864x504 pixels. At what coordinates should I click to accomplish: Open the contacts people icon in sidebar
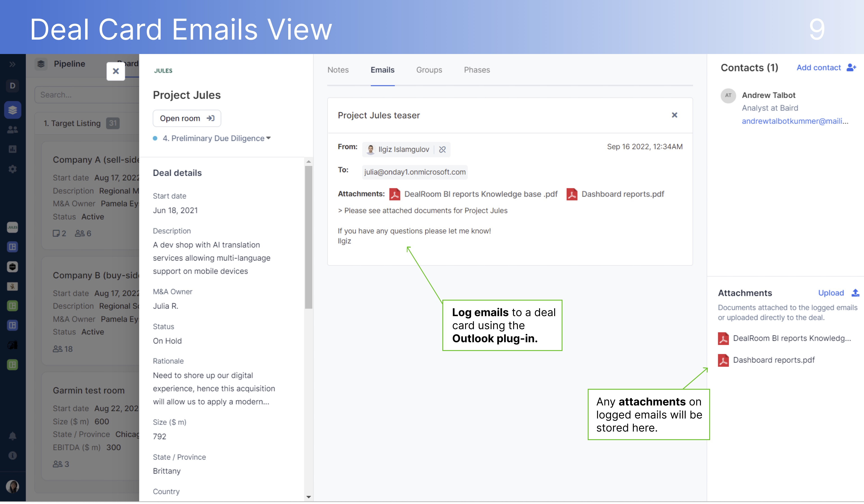(x=13, y=130)
